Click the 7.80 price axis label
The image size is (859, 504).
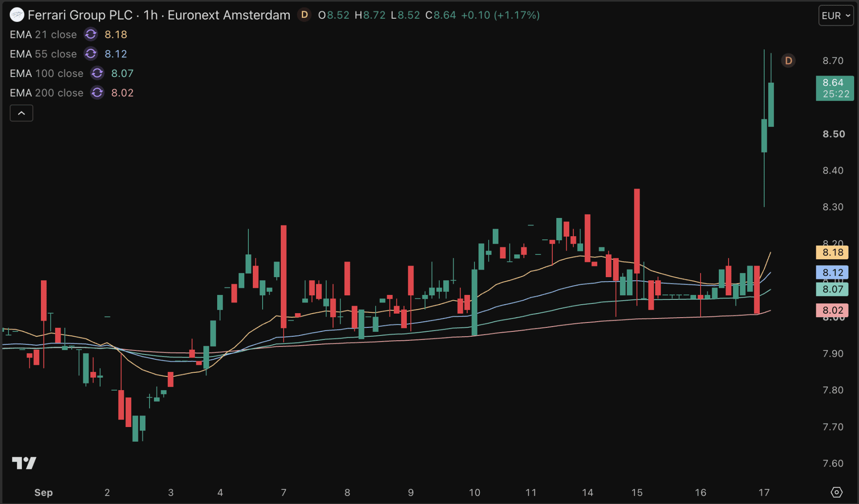pyautogui.click(x=833, y=390)
